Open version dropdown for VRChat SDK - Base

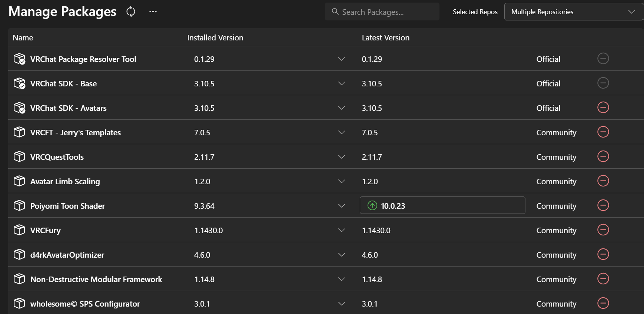tap(342, 83)
